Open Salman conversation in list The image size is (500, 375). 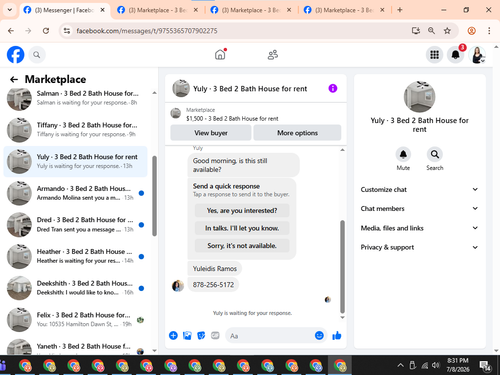tap(76, 98)
